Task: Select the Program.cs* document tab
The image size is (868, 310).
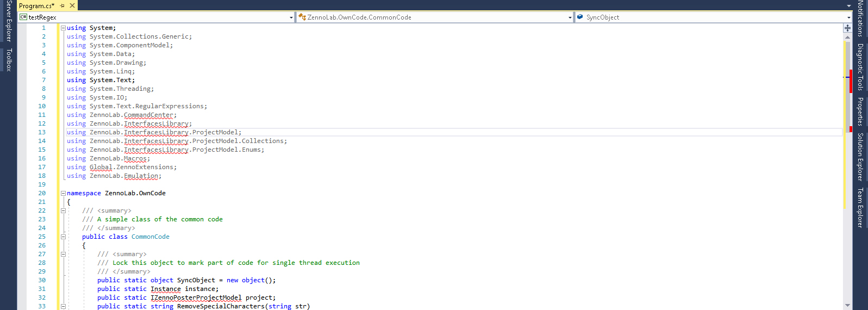Action: 37,5
